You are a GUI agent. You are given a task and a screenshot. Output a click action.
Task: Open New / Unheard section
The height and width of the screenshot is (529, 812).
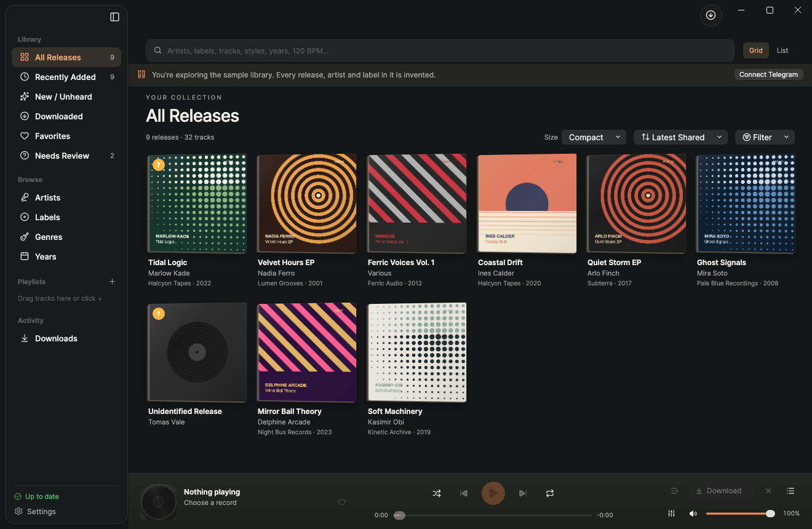tap(66, 97)
